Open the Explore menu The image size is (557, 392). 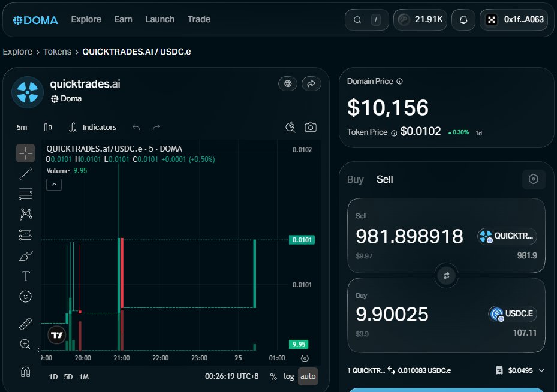coord(86,20)
